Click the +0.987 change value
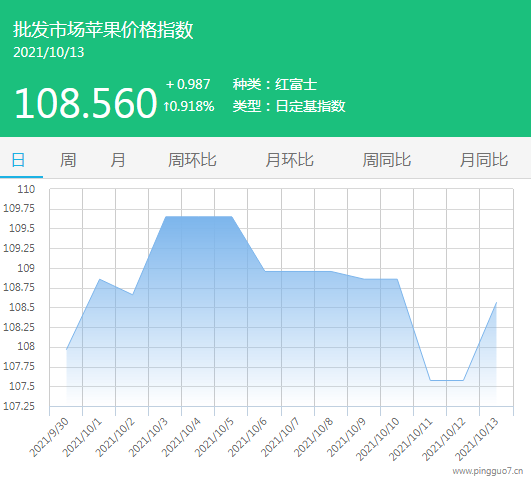 [188, 84]
